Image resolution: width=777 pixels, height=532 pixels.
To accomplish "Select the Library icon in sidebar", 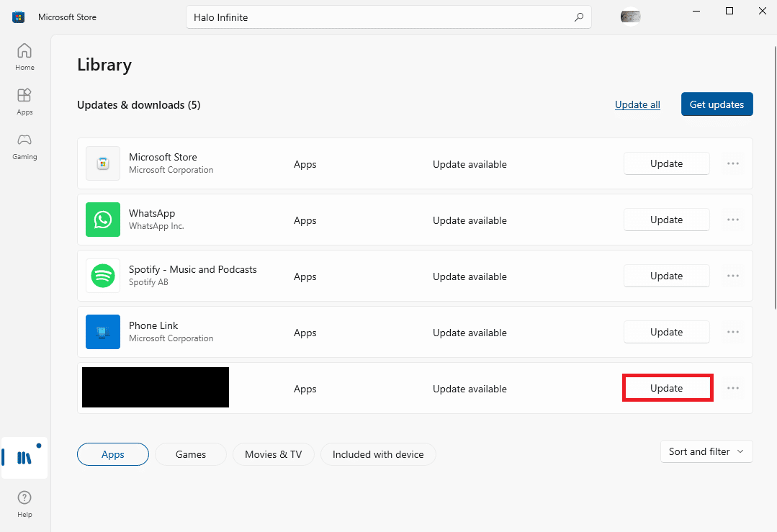I will pos(24,458).
